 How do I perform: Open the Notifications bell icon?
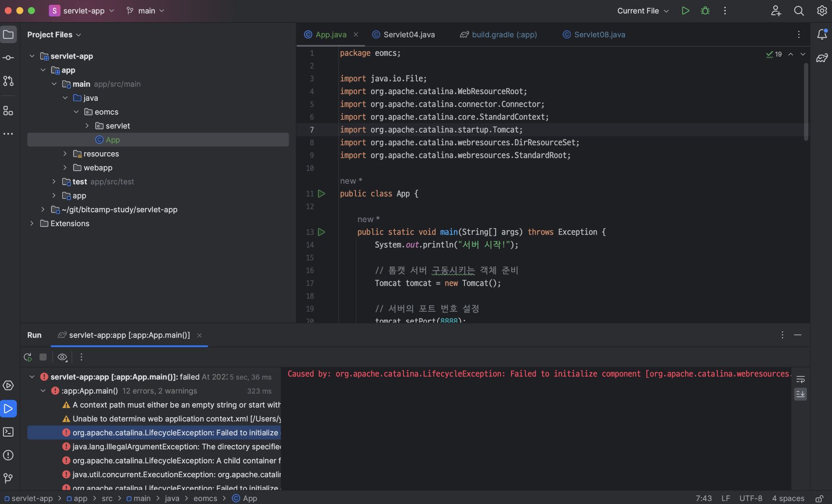[822, 35]
